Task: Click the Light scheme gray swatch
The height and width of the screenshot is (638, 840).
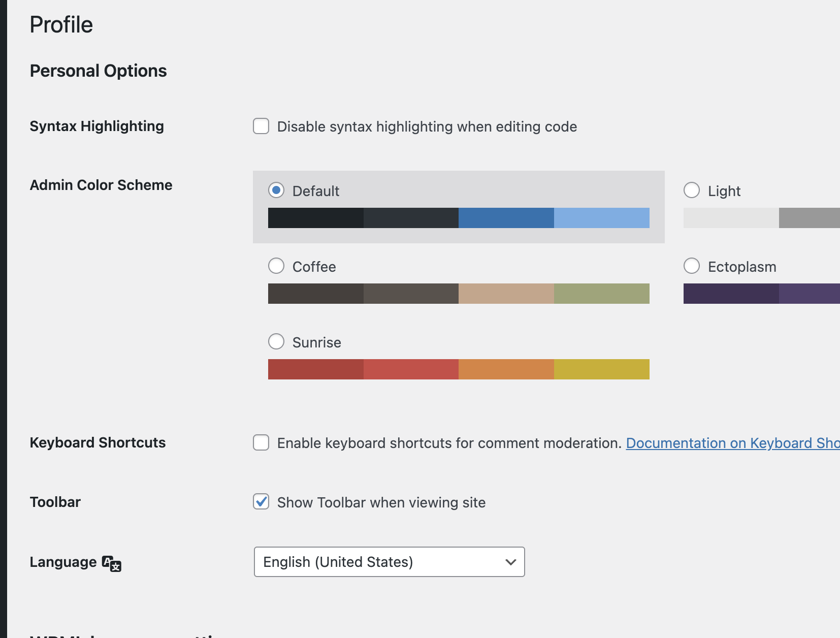Action: coord(809,218)
